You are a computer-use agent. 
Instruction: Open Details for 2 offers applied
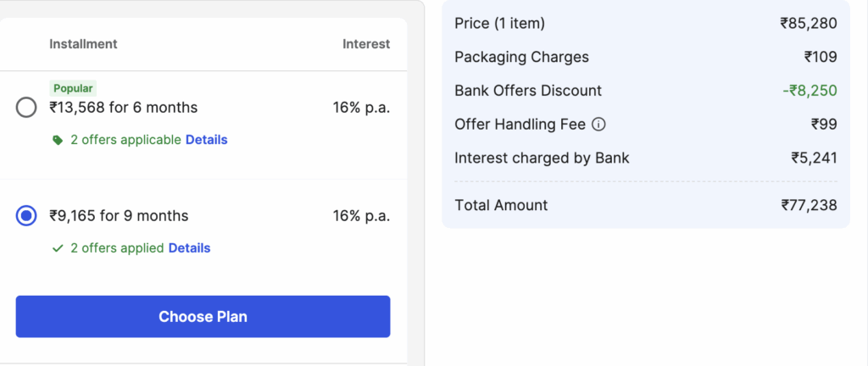[x=189, y=248]
